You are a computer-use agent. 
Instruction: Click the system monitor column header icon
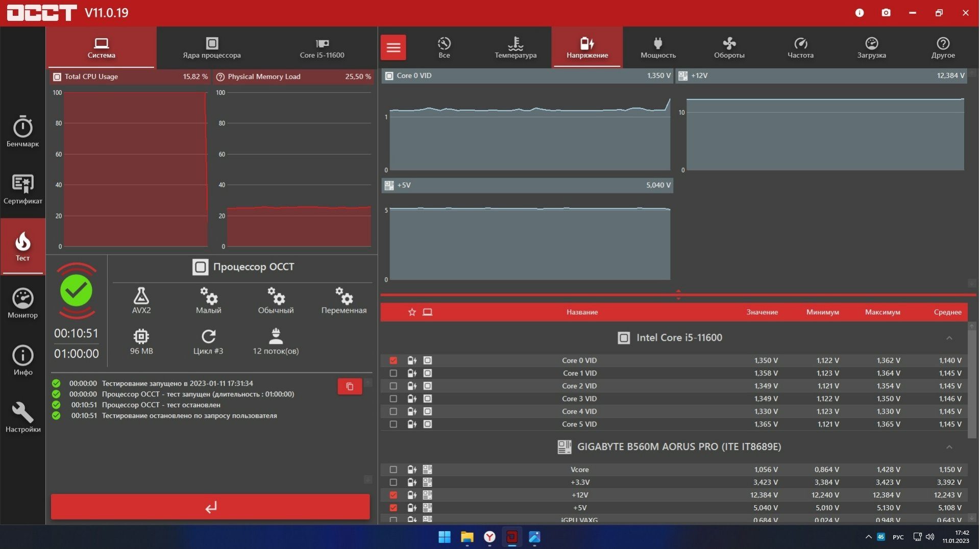tap(427, 312)
